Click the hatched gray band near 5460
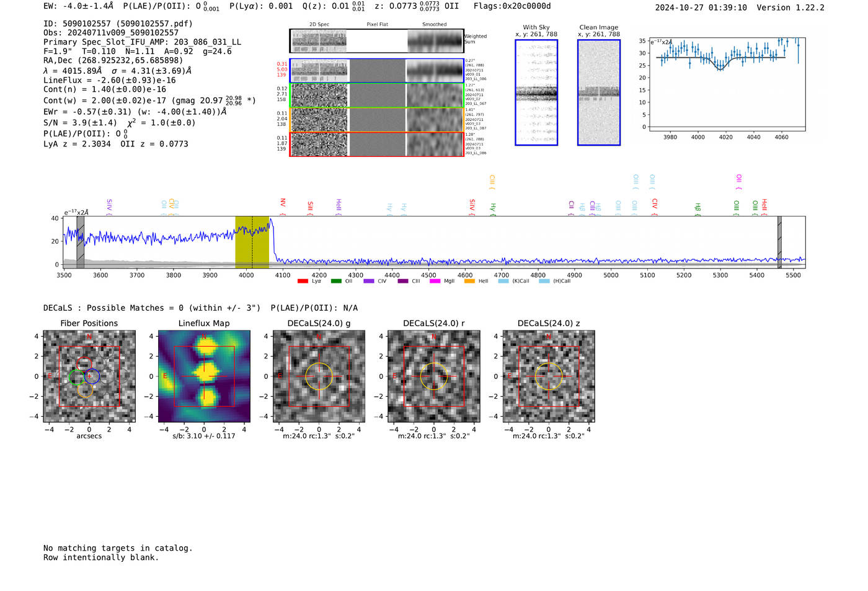 (779, 242)
